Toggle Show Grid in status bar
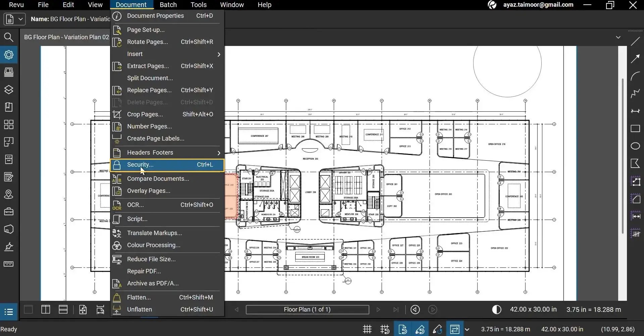644x336 pixels. click(x=367, y=329)
